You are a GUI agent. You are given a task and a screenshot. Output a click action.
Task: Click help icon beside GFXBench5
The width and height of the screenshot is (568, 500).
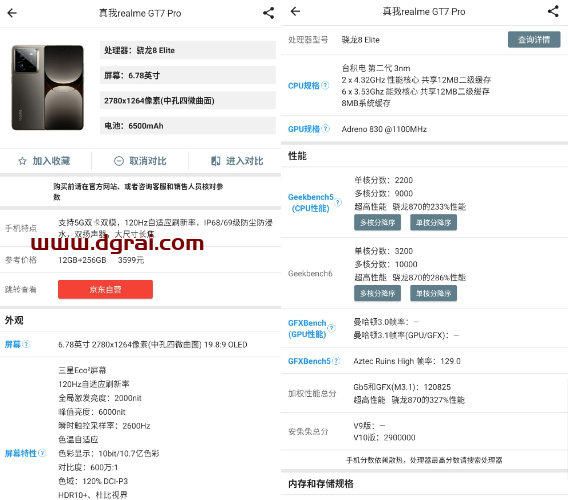(336, 361)
